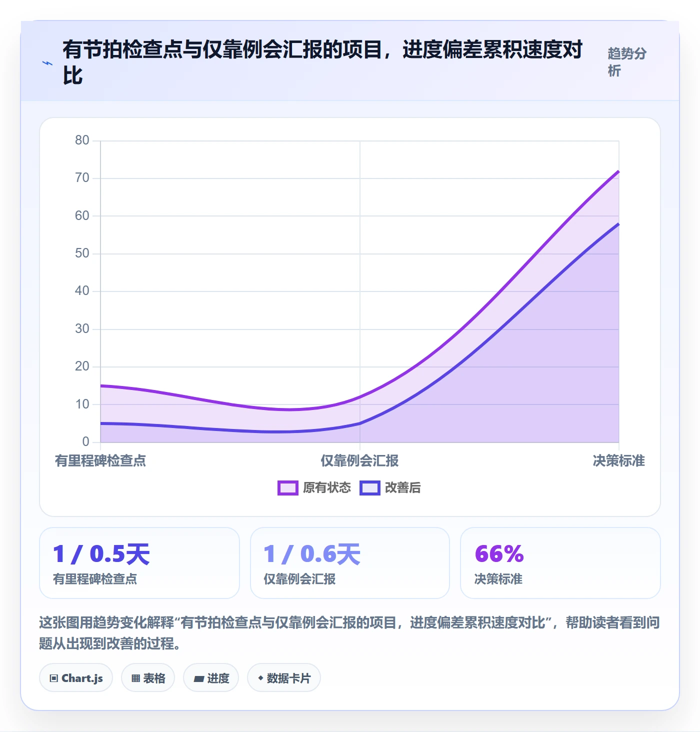Open the 1 / 0.5天 有里程碑检查点 card

139,563
